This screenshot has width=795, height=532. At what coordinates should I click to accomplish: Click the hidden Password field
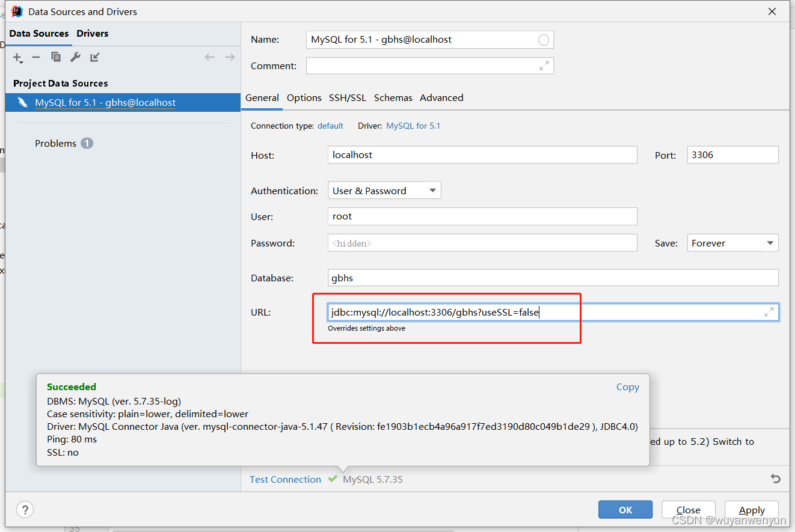pos(482,243)
